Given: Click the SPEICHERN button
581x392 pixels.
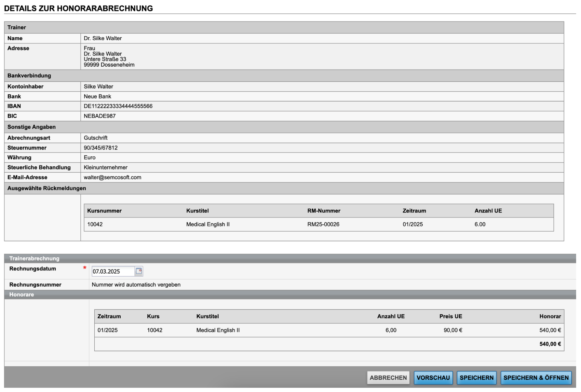Looking at the screenshot, I should point(476,377).
